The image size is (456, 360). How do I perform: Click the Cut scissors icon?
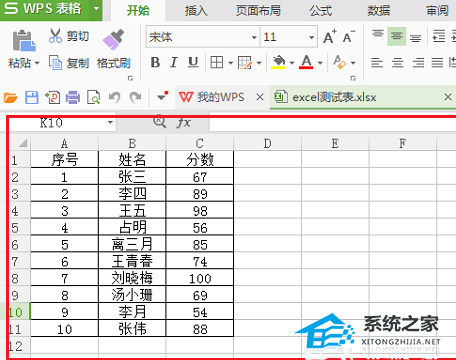coord(55,36)
